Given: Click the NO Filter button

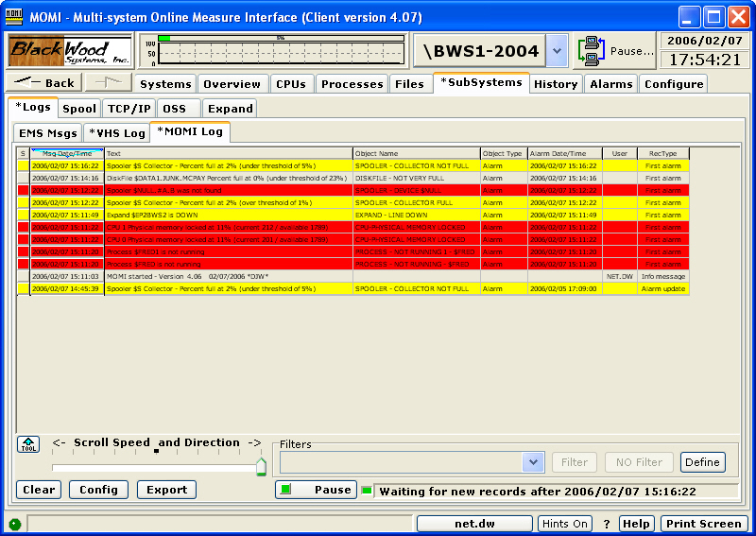Looking at the screenshot, I should [x=640, y=462].
